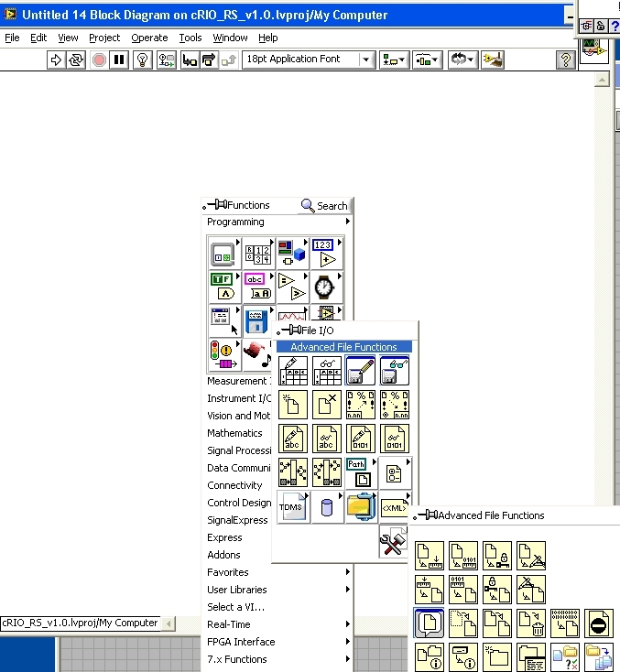Open the Help menu
620x672 pixels.
point(268,38)
